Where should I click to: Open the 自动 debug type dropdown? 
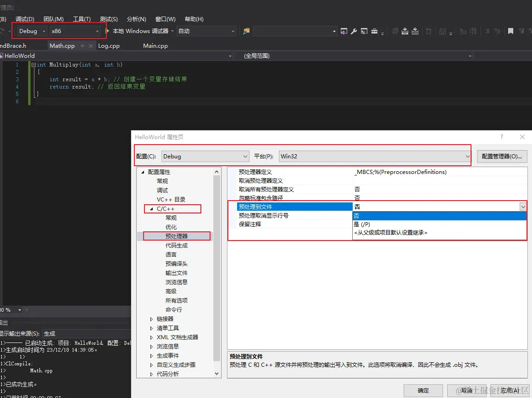coord(206,31)
